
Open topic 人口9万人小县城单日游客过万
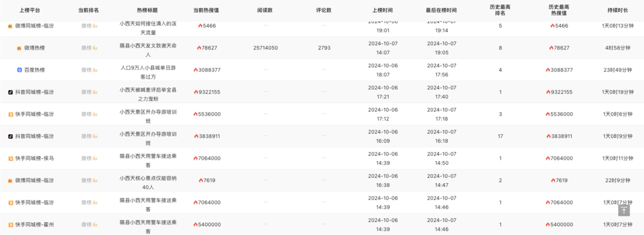click(148, 70)
